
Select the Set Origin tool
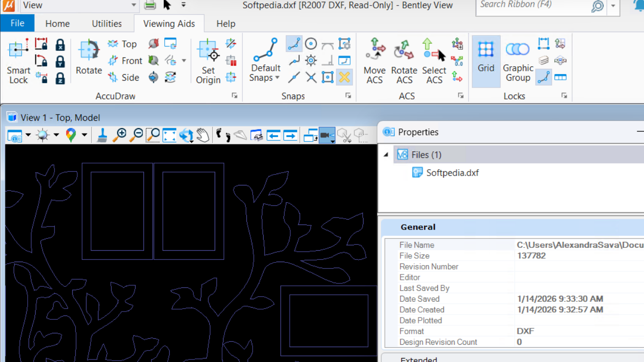(x=208, y=61)
